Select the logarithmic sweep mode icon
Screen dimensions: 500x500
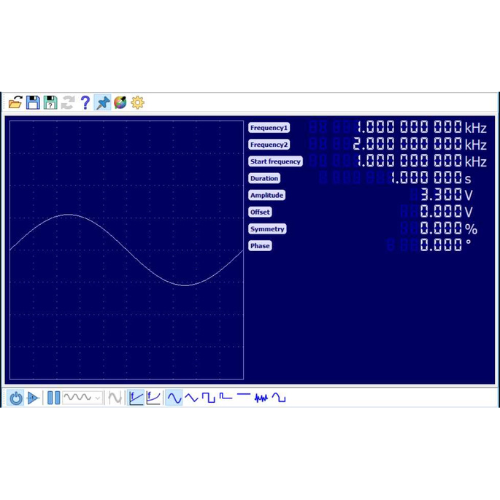click(x=153, y=398)
